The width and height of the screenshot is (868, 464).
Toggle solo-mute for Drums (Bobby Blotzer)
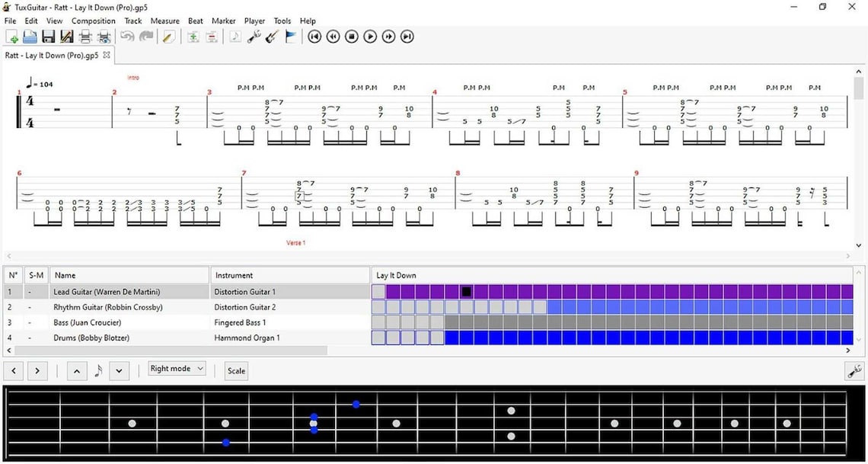[36, 338]
